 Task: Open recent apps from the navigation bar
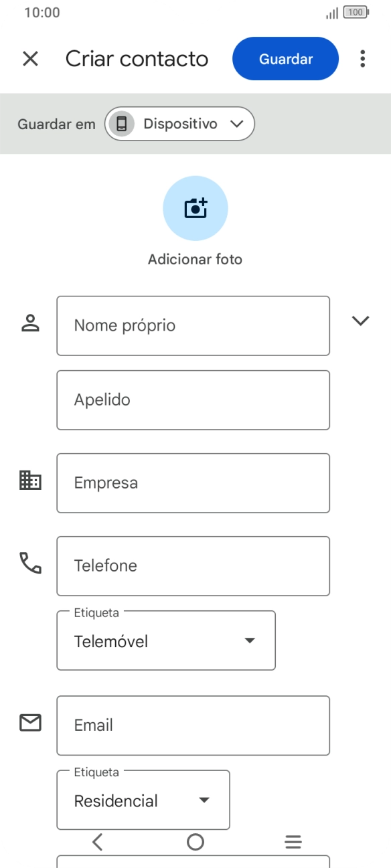pos(293,841)
